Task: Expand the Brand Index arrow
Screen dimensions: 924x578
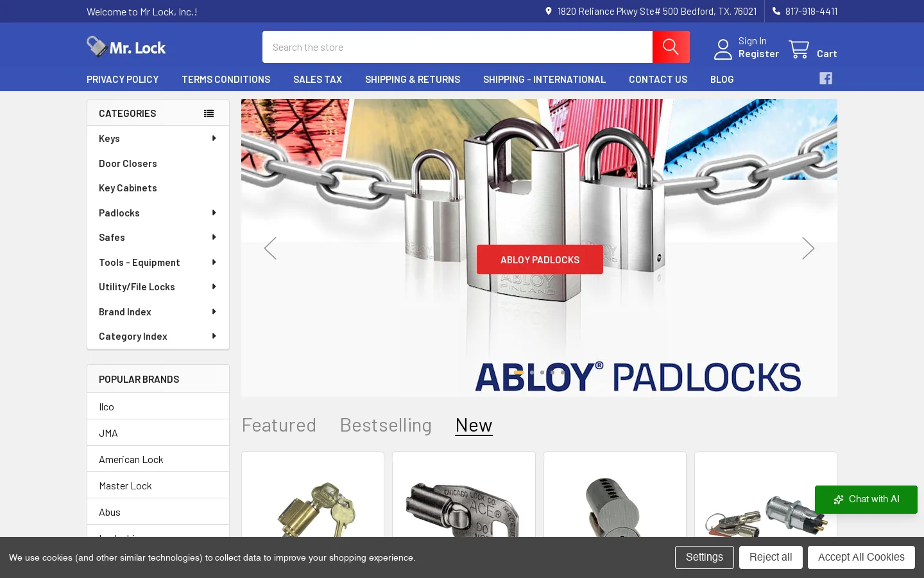Action: [214, 311]
